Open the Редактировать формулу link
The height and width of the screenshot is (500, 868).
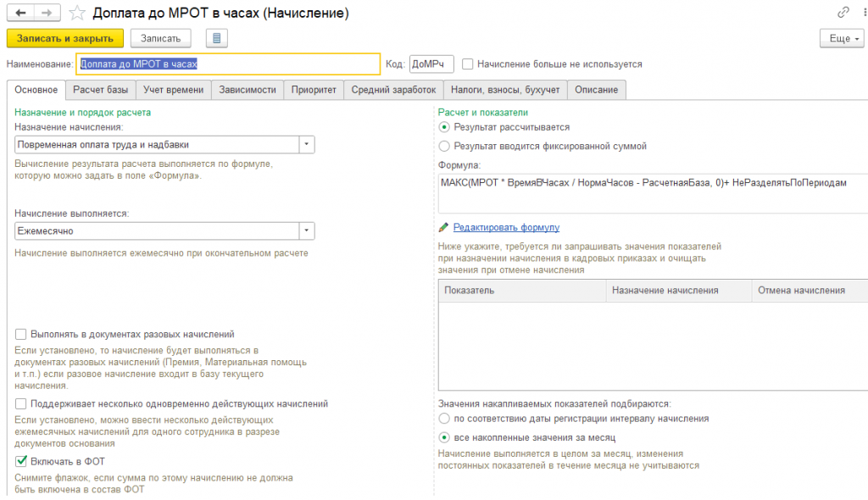[x=506, y=228]
